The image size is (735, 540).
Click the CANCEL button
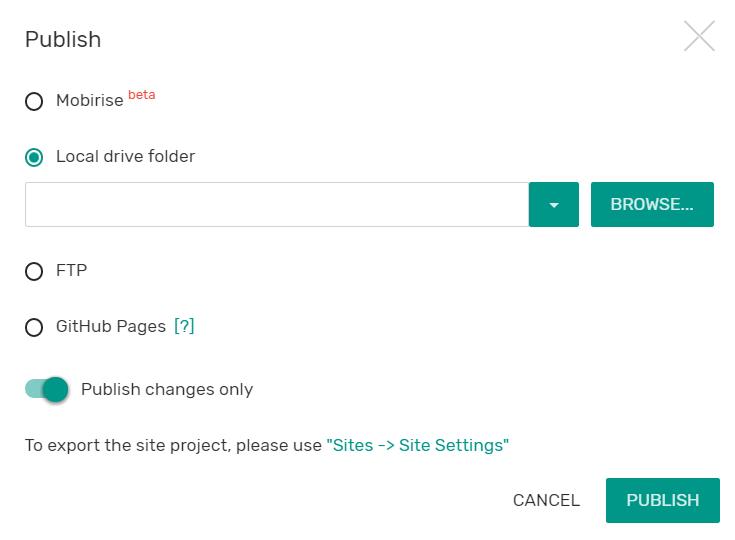point(546,500)
